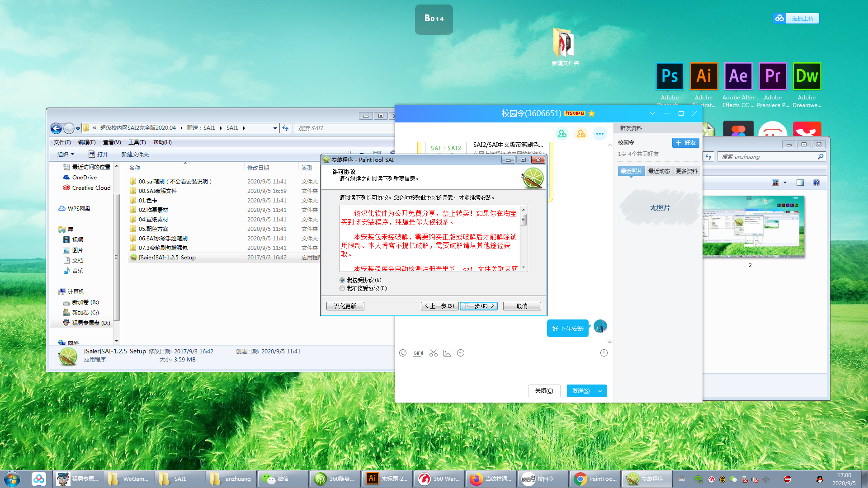This screenshot has width=868, height=488.
Task: Sort by 修改日期 column header
Action: tap(258, 168)
